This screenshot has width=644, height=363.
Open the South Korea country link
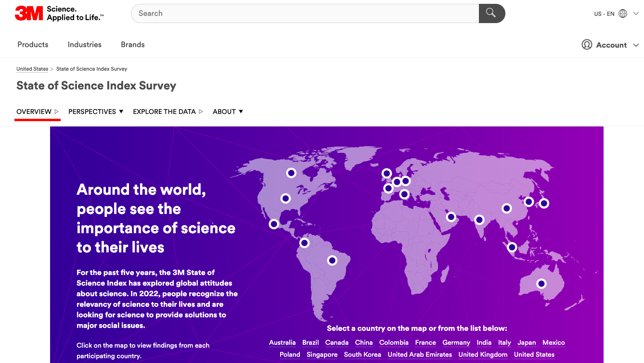[362, 355]
